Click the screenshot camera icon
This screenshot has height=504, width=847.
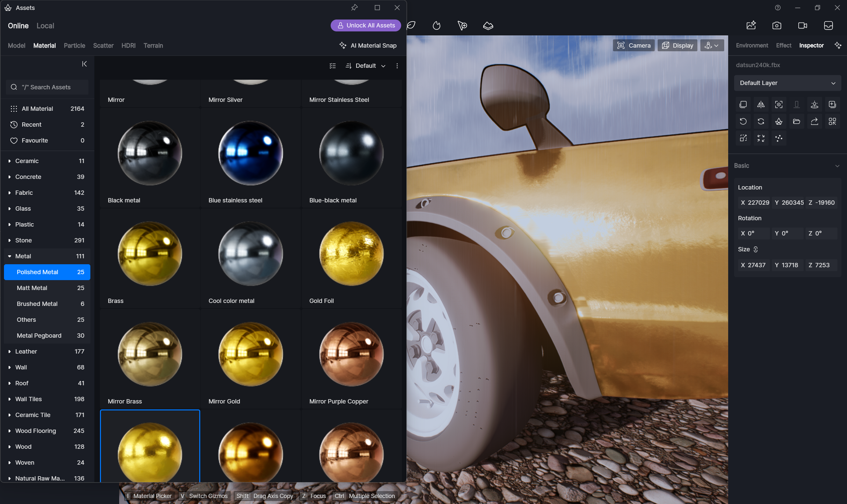[776, 25]
